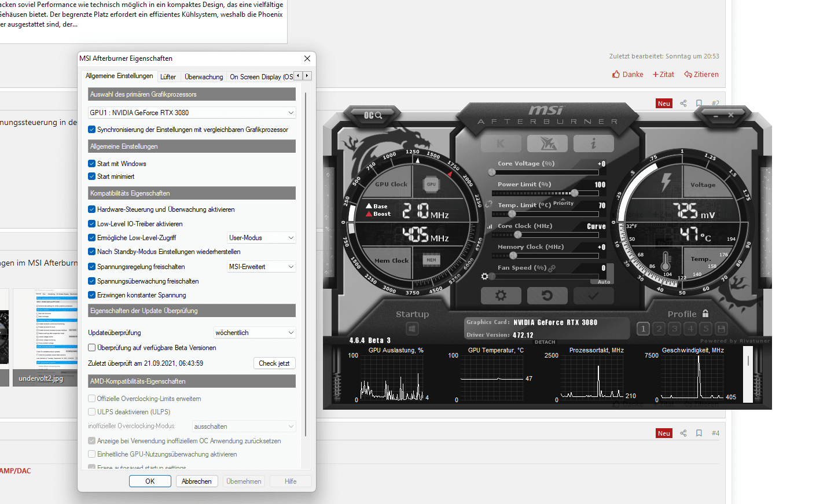Toggle 'Nach Standby-Modus Einstellungen wiederherstellen'

(x=91, y=252)
